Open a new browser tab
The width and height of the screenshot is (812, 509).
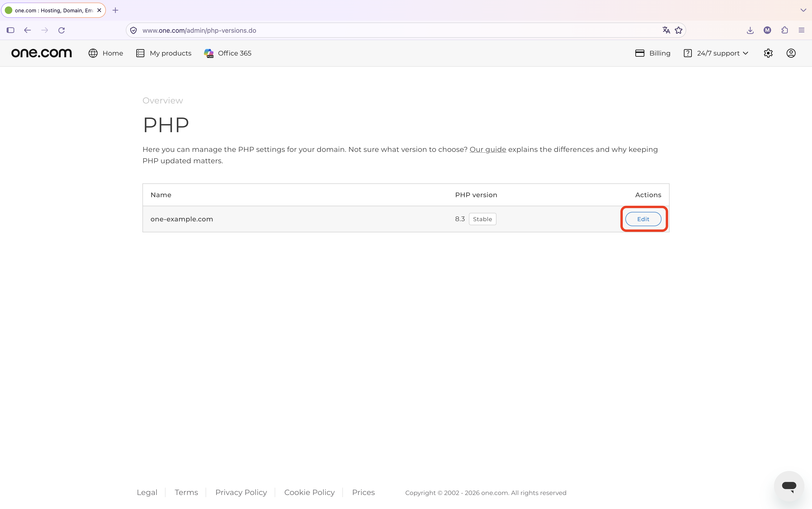[115, 10]
